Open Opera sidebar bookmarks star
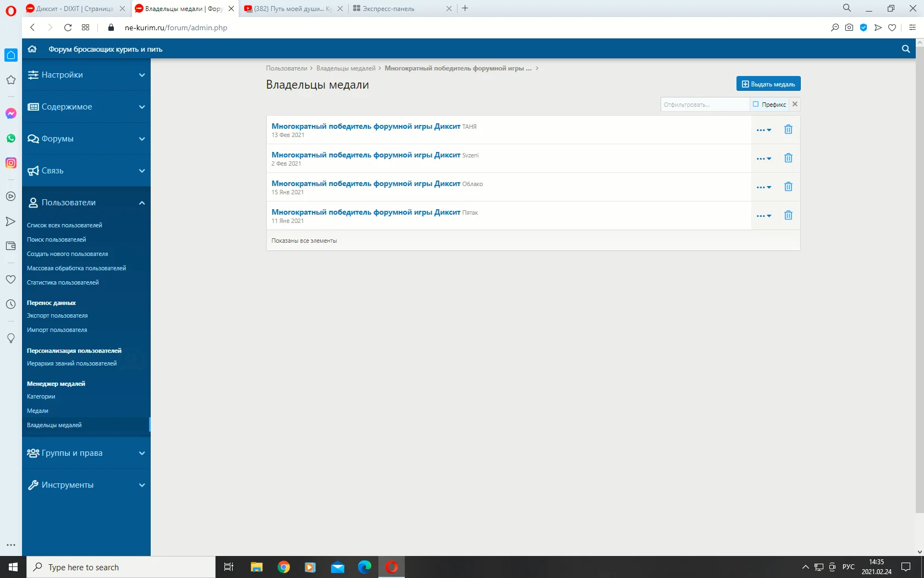Screen dimensions: 924x578 11,80
